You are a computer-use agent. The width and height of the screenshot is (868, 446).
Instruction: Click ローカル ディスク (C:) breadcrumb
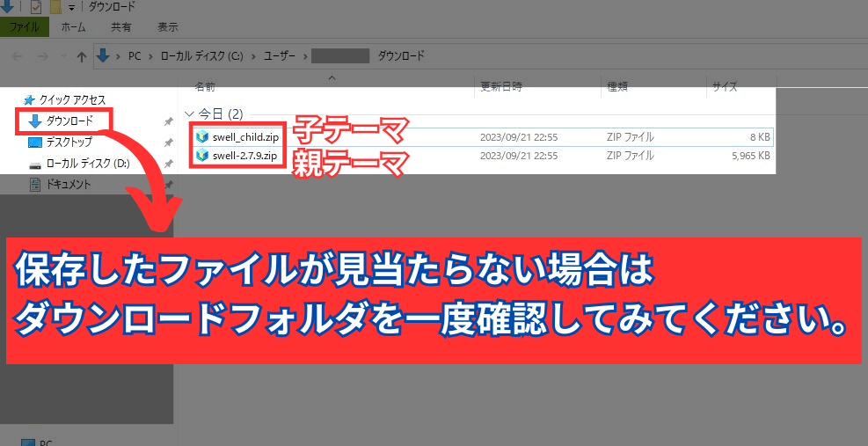coord(201,56)
